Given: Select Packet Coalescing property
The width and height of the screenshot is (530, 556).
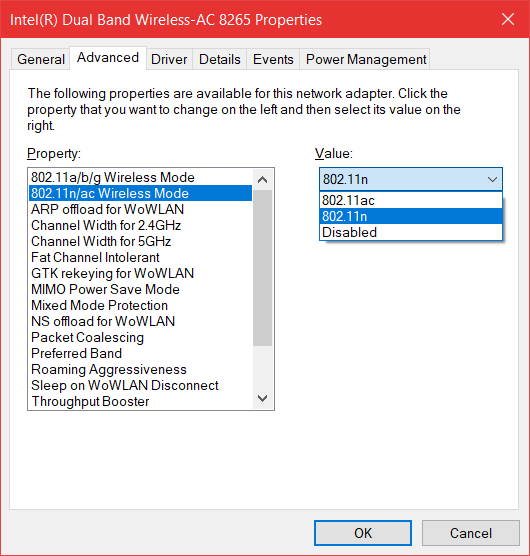Looking at the screenshot, I should click(140, 337).
